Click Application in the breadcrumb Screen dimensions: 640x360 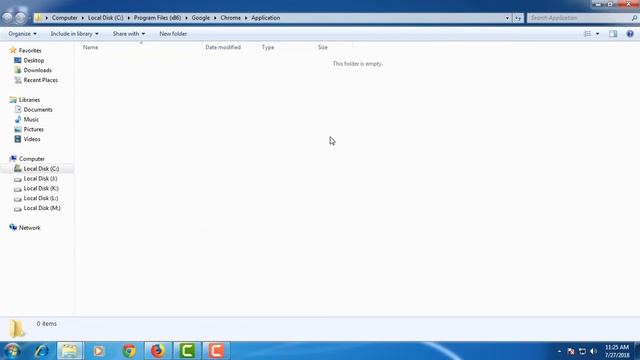(265, 18)
